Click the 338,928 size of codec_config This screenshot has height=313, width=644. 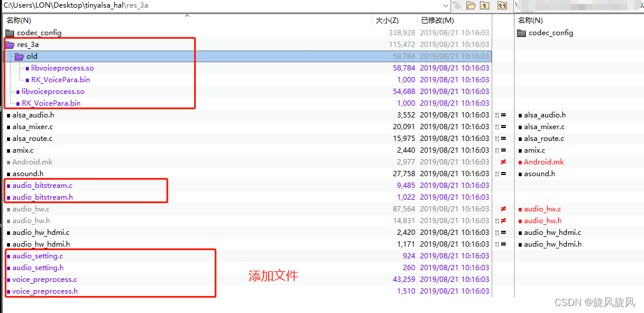[402, 33]
